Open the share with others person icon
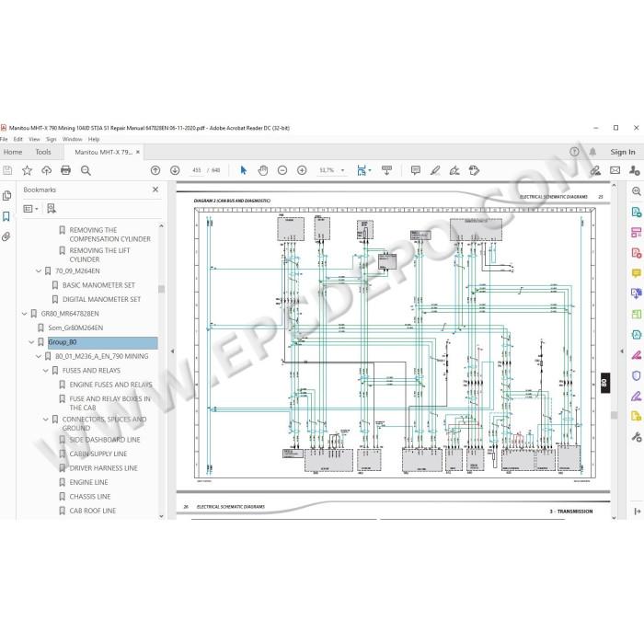Screen dimensions: 644x644 pyautogui.click(x=634, y=170)
